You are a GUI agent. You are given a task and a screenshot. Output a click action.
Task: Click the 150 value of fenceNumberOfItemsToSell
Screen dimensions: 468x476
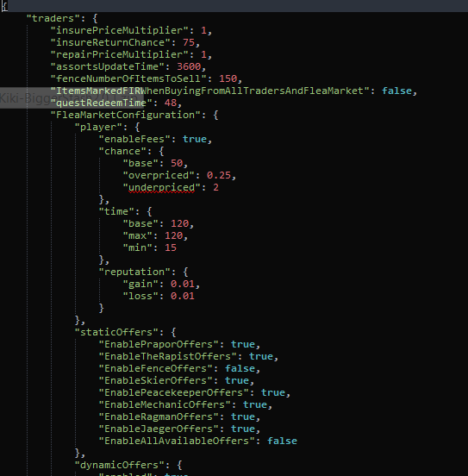[x=228, y=78]
